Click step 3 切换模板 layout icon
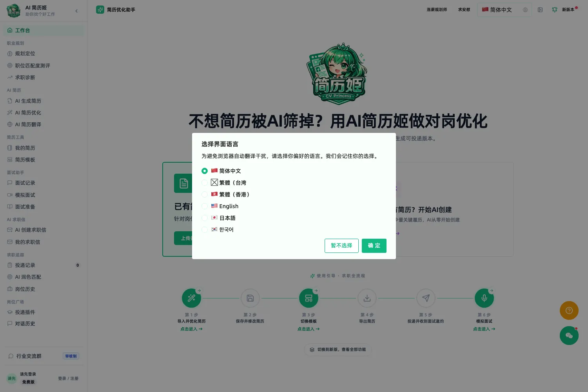Image resolution: width=588 pixels, height=392 pixels. pyautogui.click(x=309, y=298)
